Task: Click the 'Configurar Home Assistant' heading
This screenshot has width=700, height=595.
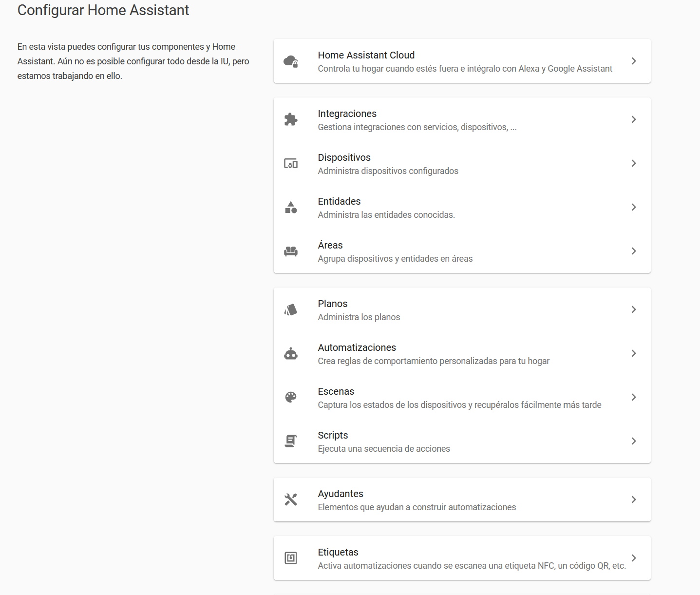Action: 103,10
